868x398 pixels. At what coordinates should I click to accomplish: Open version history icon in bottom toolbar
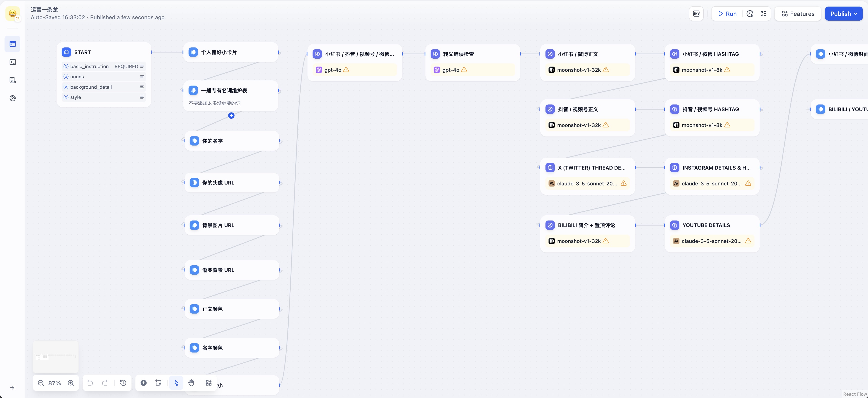tap(123, 383)
